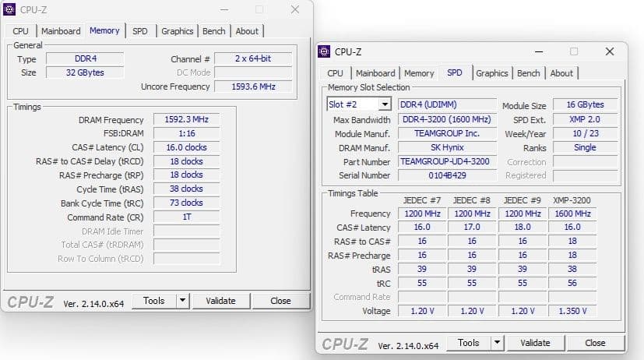The image size is (644, 360).
Task: Click DRAM Frequency value 1592.3 MHz
Action: coord(186,119)
